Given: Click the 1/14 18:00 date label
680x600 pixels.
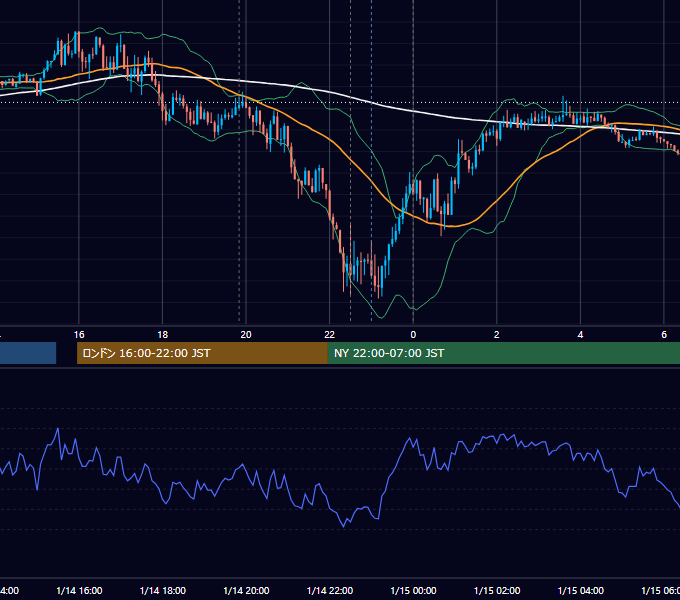Looking at the screenshot, I should 163,590.
